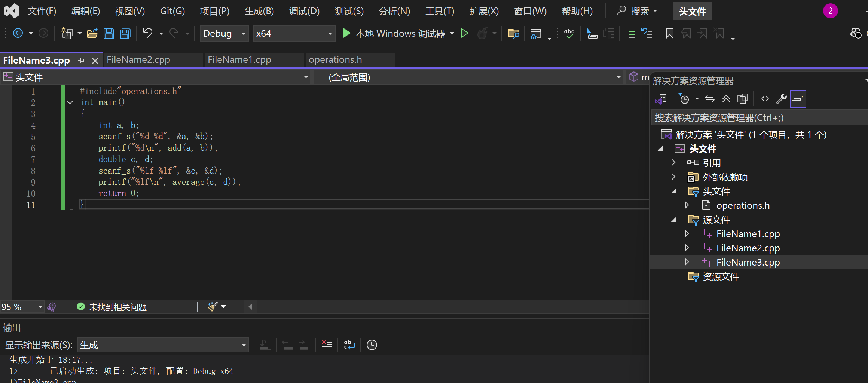Open the Debug configuration dropdown

pyautogui.click(x=224, y=33)
